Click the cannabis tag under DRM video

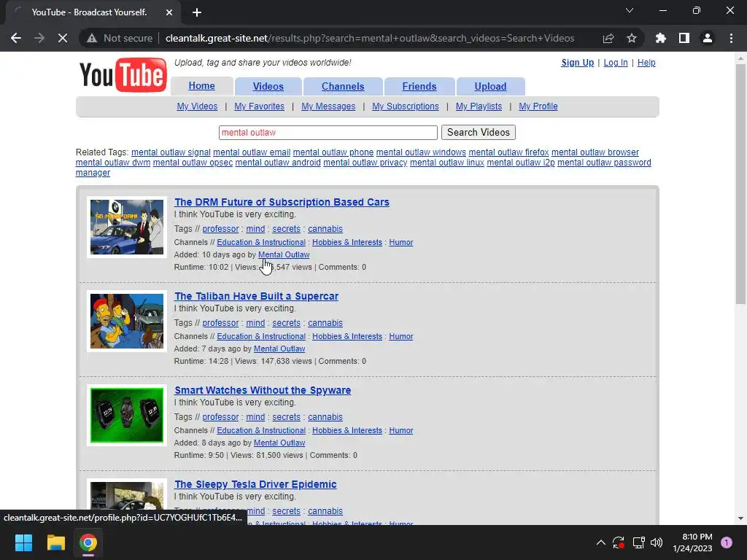point(325,228)
